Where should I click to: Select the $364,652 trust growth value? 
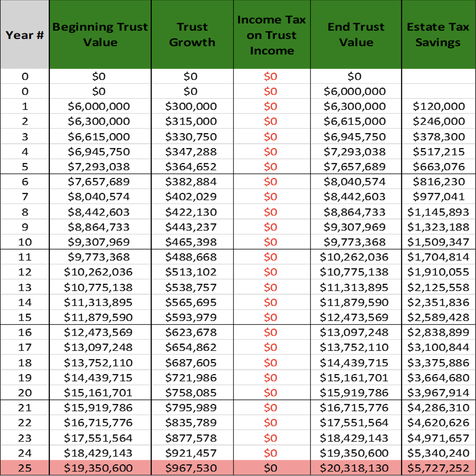pos(191,167)
